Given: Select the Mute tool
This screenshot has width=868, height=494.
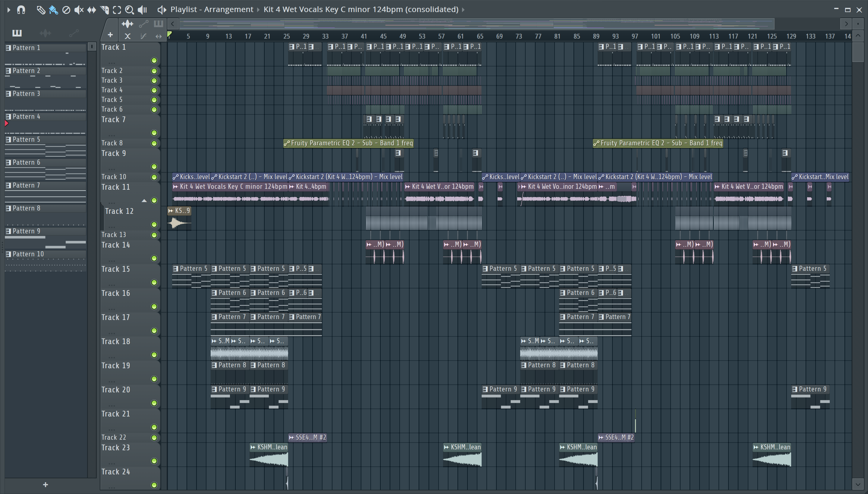Looking at the screenshot, I should [79, 10].
